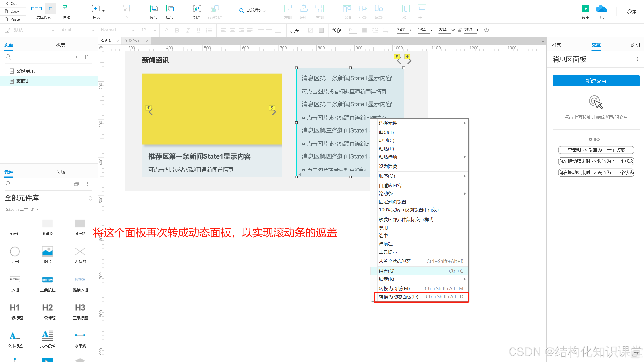Click the 共享 cloud share icon
644x362 pixels.
point(601,9)
